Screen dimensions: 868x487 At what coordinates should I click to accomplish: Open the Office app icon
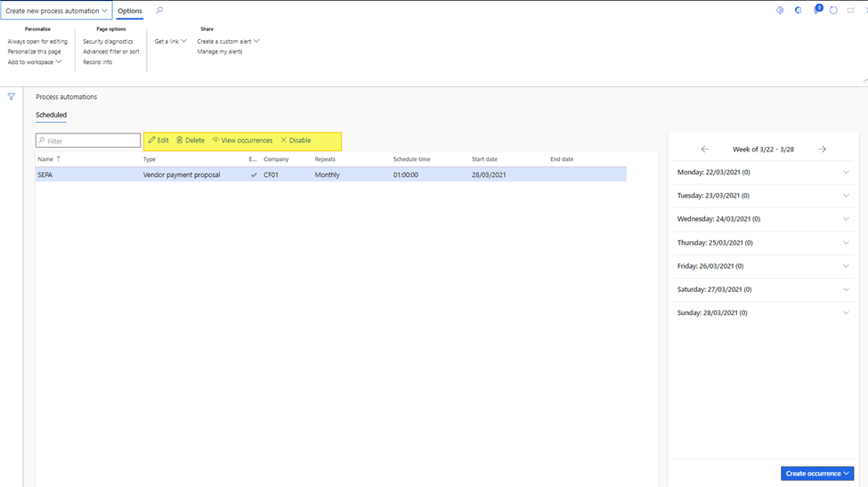(798, 11)
